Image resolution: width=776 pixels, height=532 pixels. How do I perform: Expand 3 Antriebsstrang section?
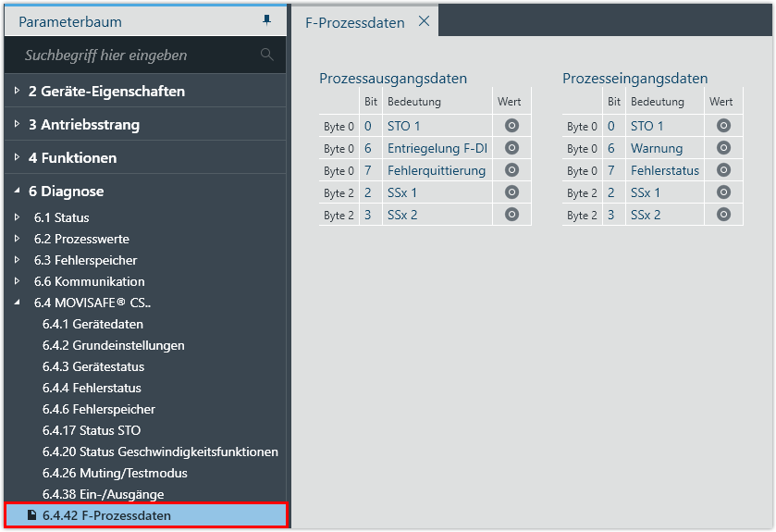18,124
